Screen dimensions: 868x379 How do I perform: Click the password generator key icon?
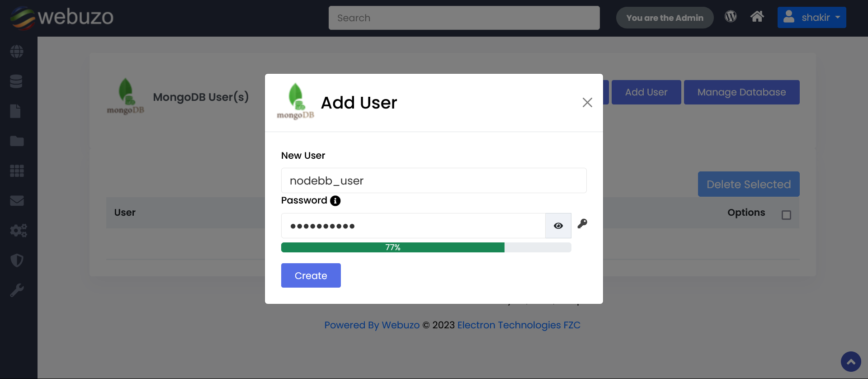click(x=582, y=224)
